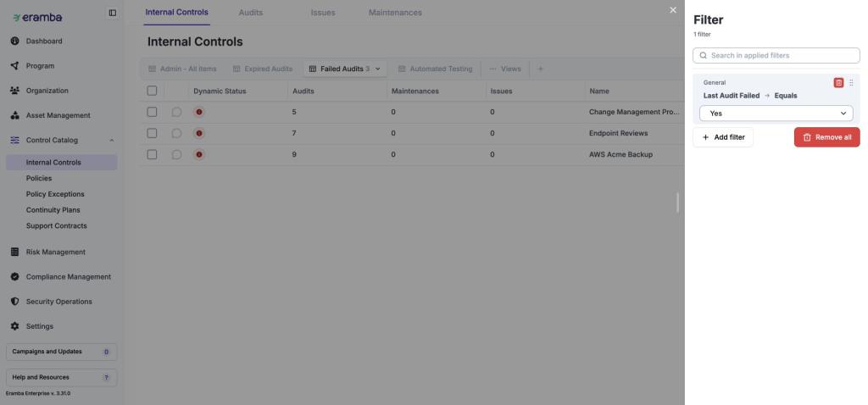Collapse the sidebar with the panel icon
Screen dimensions: 868x405
pyautogui.click(x=113, y=13)
